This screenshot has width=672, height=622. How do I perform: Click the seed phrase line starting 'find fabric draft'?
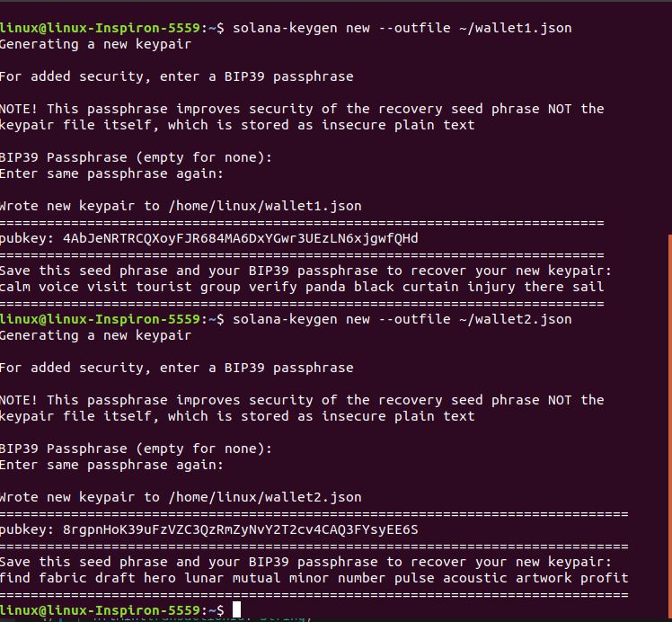click(x=314, y=578)
